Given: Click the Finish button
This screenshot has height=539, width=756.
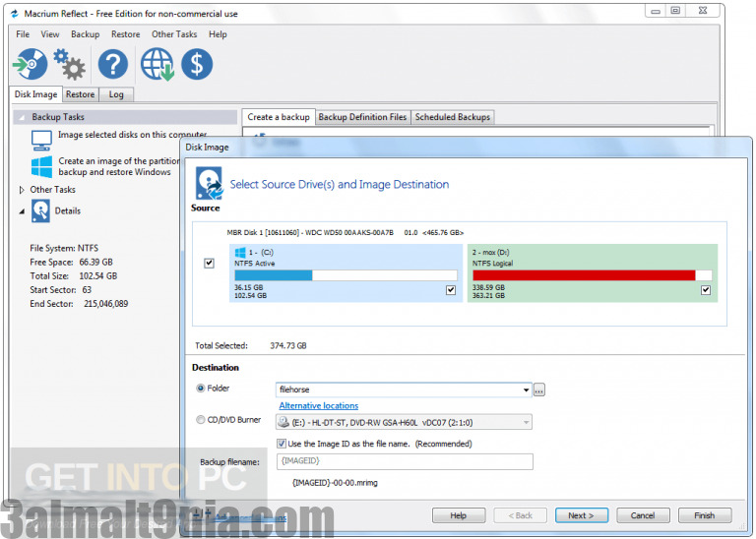Looking at the screenshot, I should (x=705, y=515).
